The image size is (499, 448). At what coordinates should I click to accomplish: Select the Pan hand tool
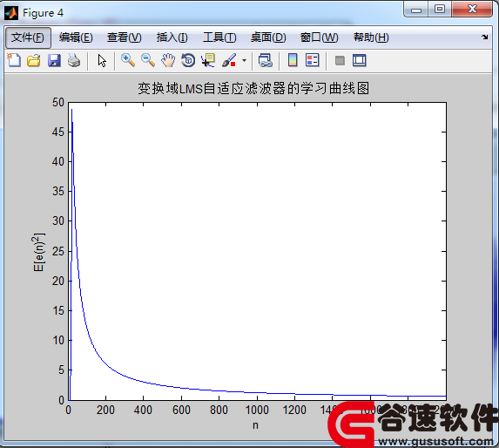click(x=168, y=60)
